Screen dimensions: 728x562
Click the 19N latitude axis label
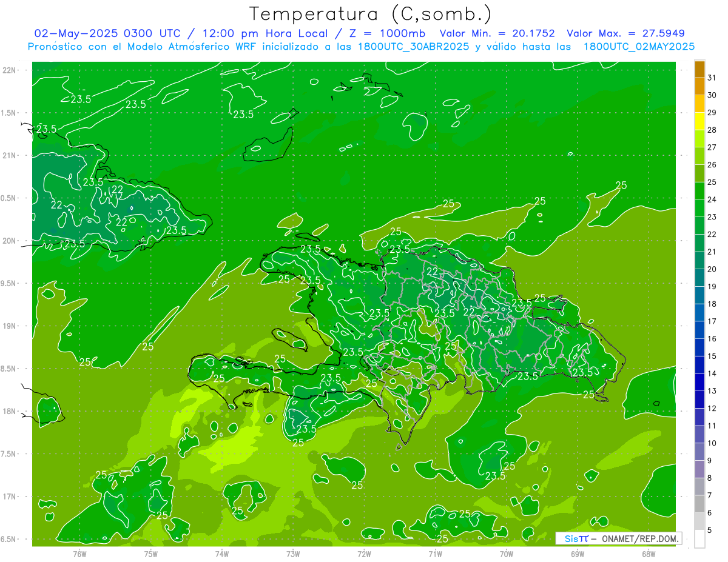[9, 326]
